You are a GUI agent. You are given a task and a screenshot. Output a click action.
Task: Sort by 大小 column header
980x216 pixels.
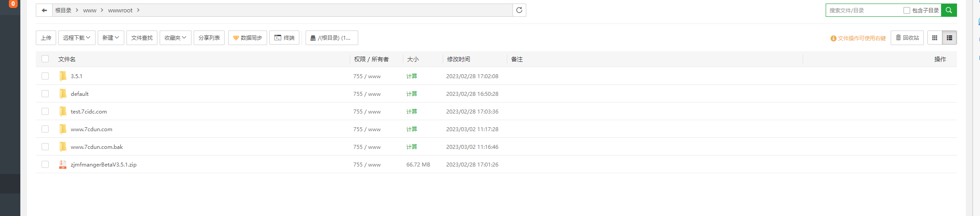pos(413,59)
